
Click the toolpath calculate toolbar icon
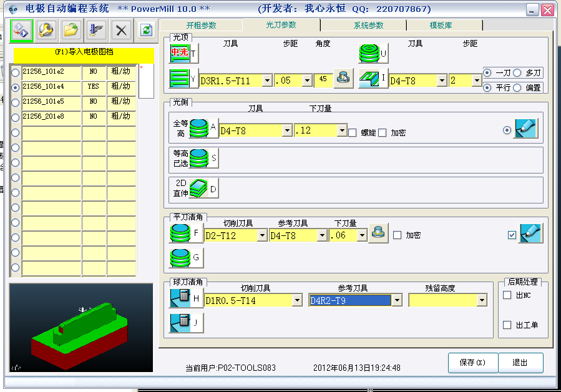click(x=96, y=30)
